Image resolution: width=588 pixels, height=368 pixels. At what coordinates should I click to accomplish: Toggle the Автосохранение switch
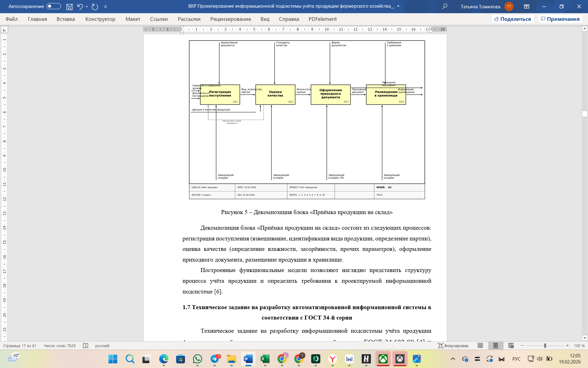[54, 6]
